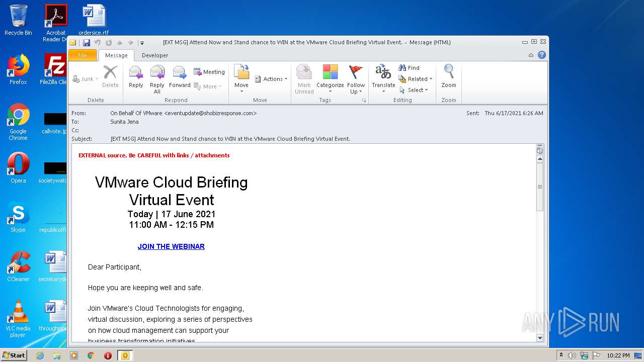Forward this email message
This screenshot has height=362, width=644.
tap(180, 77)
